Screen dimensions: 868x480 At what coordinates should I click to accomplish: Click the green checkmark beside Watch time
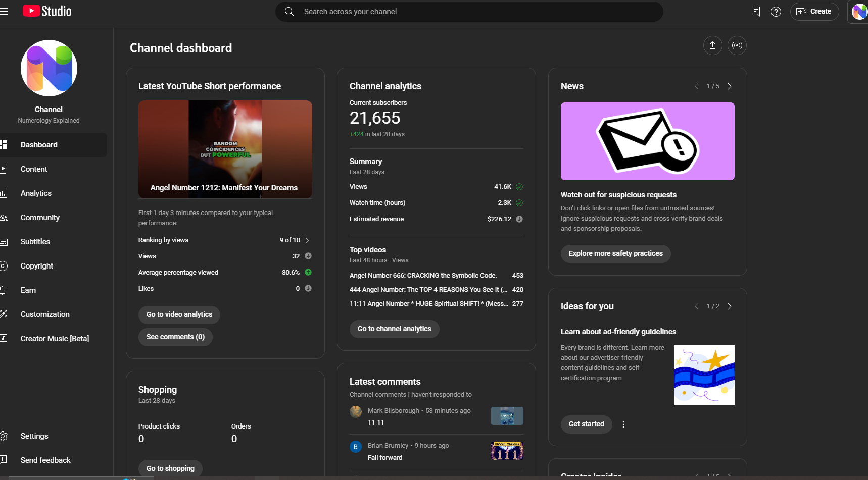click(x=519, y=203)
